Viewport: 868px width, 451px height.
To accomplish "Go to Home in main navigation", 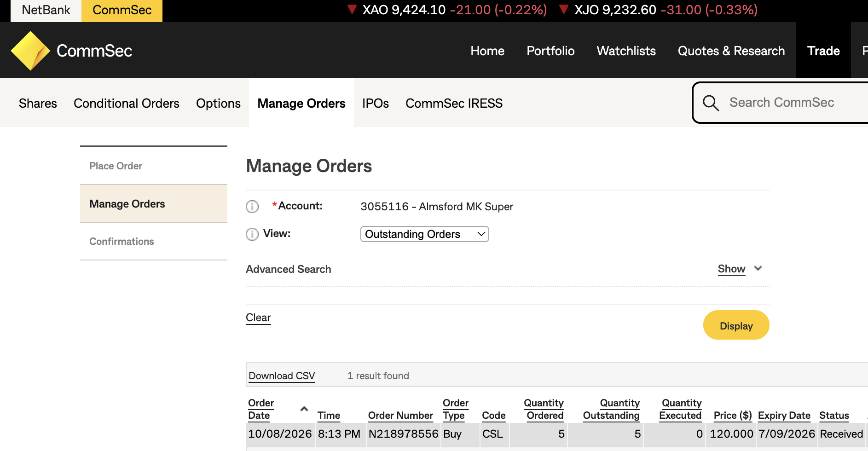I will tap(487, 51).
